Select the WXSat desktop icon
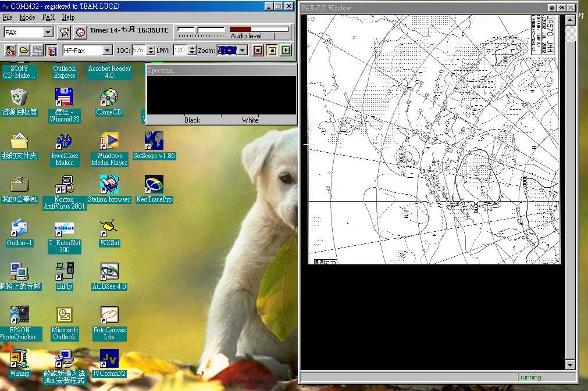 click(109, 232)
